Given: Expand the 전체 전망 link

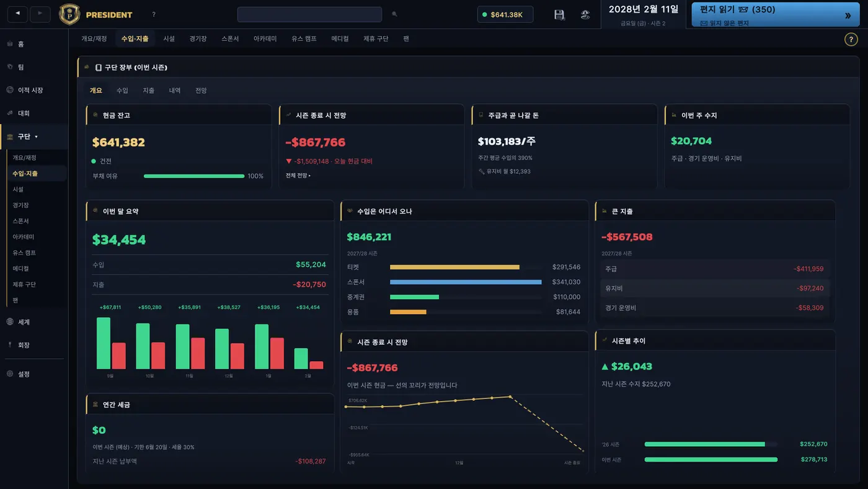Looking at the screenshot, I should point(298,176).
